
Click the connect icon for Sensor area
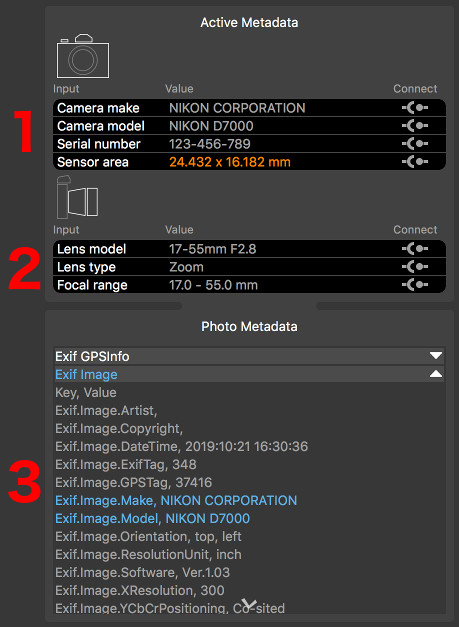(415, 162)
